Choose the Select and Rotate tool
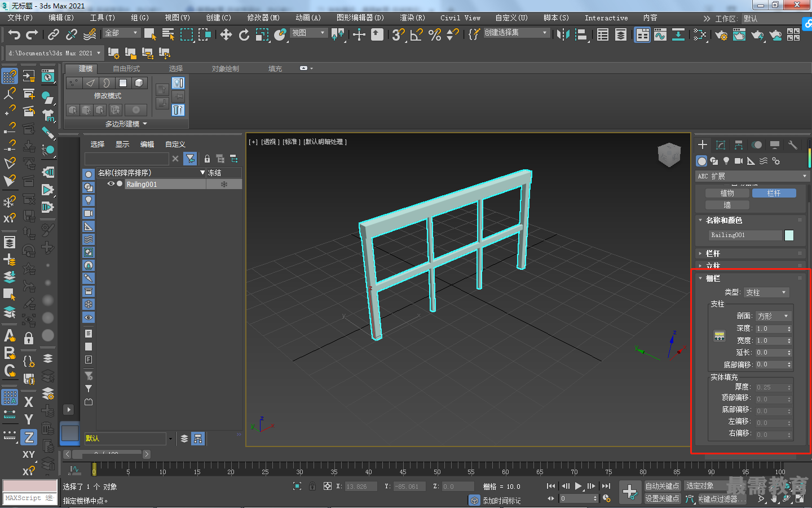The height and width of the screenshot is (508, 812). tap(244, 35)
